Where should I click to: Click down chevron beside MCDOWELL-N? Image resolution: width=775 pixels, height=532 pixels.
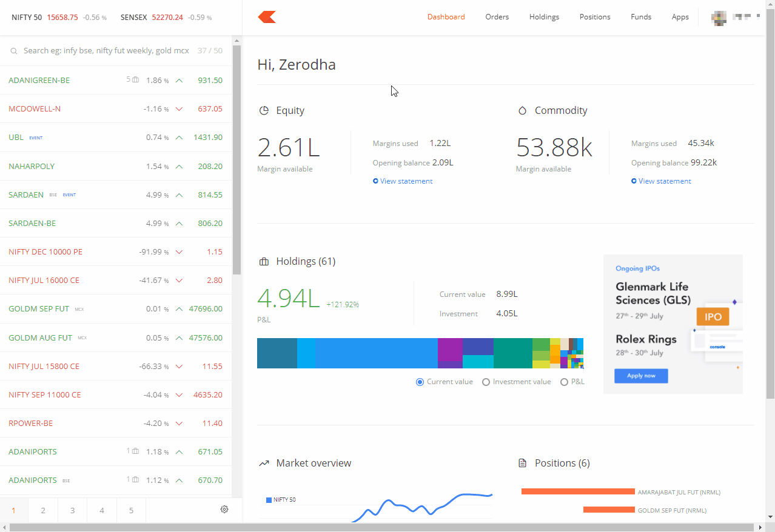(x=179, y=109)
